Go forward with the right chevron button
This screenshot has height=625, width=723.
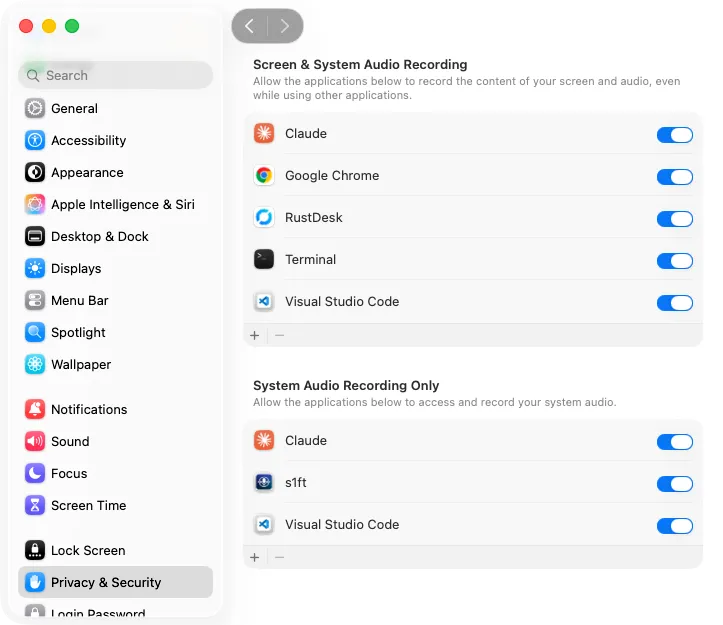(x=285, y=26)
